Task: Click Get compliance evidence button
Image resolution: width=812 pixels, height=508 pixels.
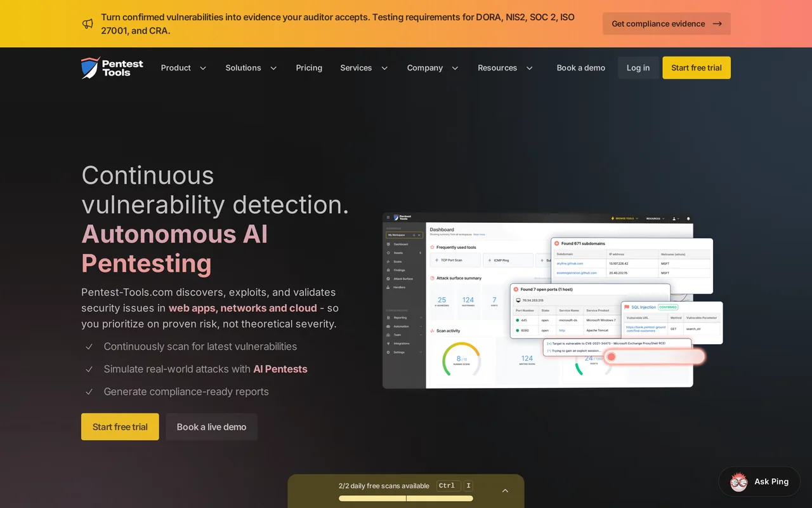Action: 667,23
